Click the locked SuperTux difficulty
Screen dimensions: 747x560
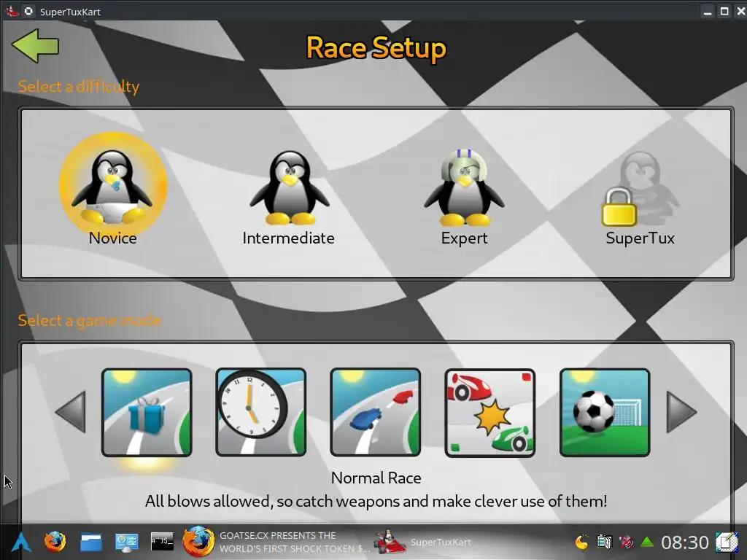click(640, 189)
